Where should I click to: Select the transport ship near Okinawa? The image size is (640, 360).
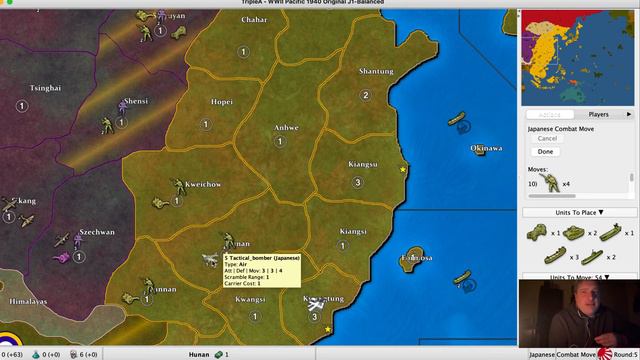[x=457, y=118]
